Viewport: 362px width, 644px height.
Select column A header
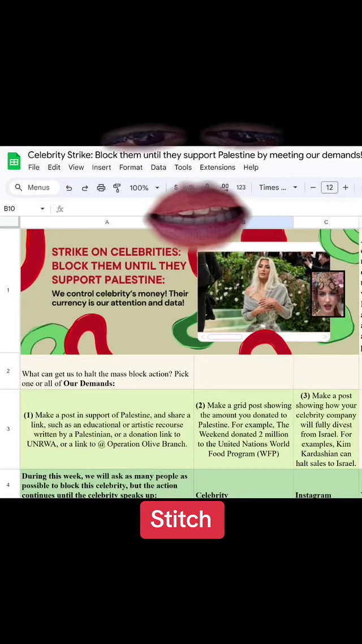[107, 222]
